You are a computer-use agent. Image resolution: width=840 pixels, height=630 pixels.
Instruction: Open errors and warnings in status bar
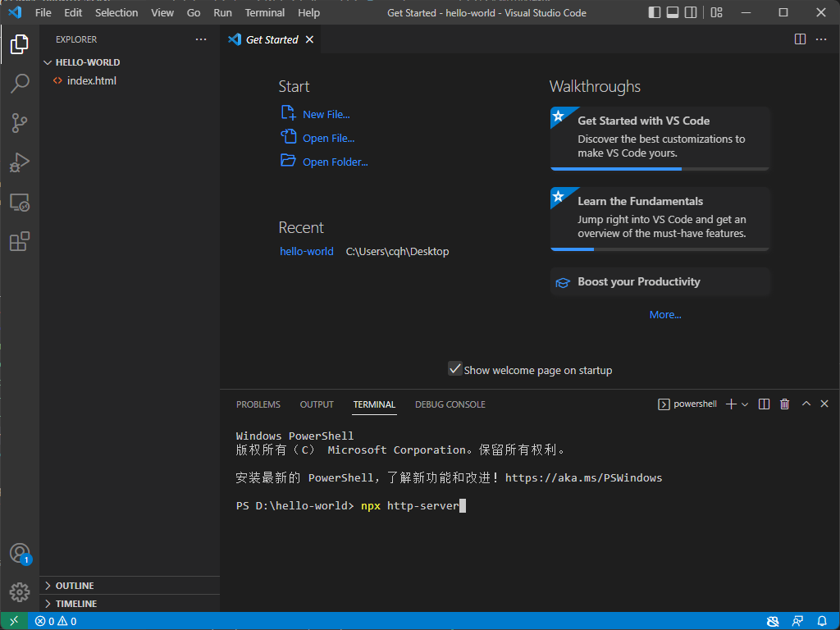coord(56,622)
